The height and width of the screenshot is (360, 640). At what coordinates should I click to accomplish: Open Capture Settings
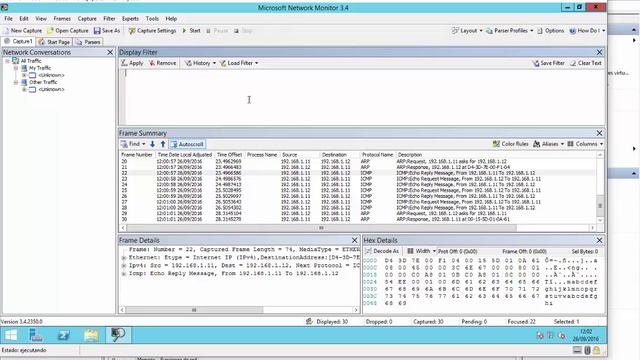point(152,31)
